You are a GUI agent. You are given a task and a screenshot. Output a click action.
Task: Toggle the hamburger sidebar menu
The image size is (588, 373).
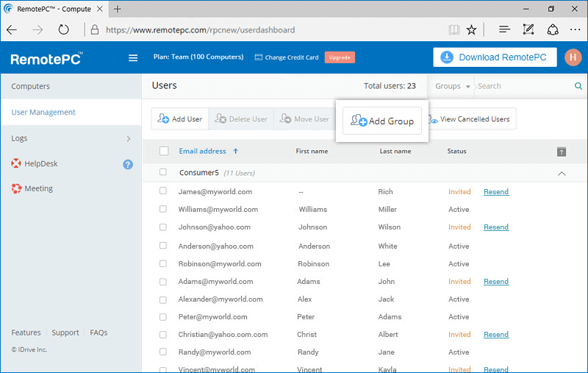click(x=133, y=58)
